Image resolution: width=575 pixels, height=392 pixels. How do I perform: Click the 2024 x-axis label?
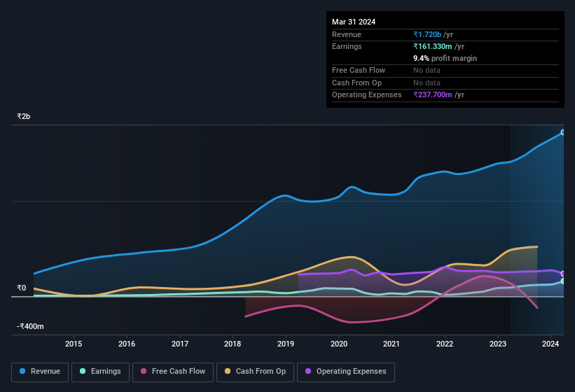coord(550,344)
